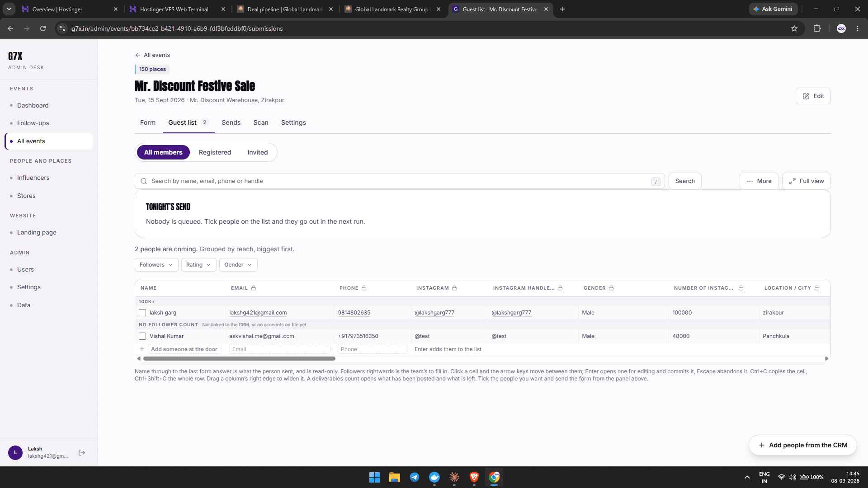Switch to the Sends tab
The height and width of the screenshot is (488, 868).
pos(231,122)
